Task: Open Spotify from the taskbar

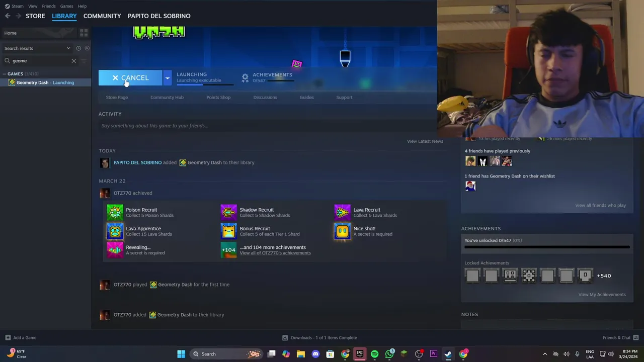Action: pyautogui.click(x=374, y=354)
